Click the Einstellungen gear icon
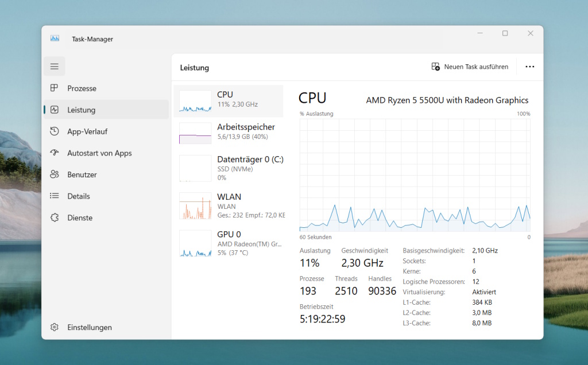 [x=55, y=327]
